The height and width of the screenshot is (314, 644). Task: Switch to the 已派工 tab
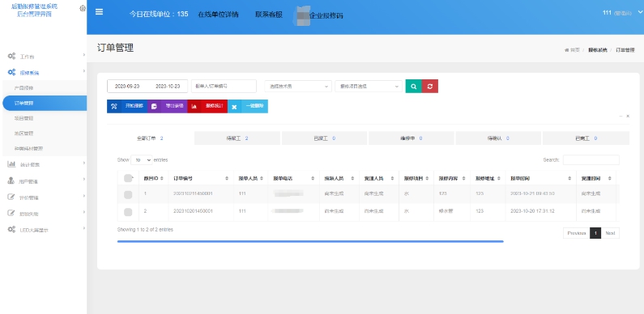324,138
